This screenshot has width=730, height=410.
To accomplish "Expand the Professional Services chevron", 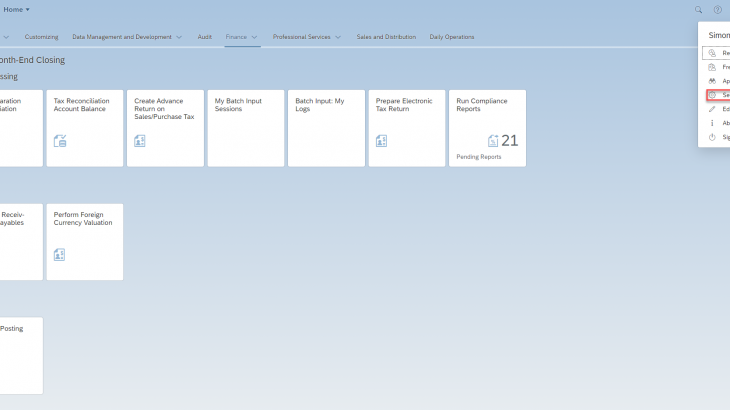I will (338, 37).
